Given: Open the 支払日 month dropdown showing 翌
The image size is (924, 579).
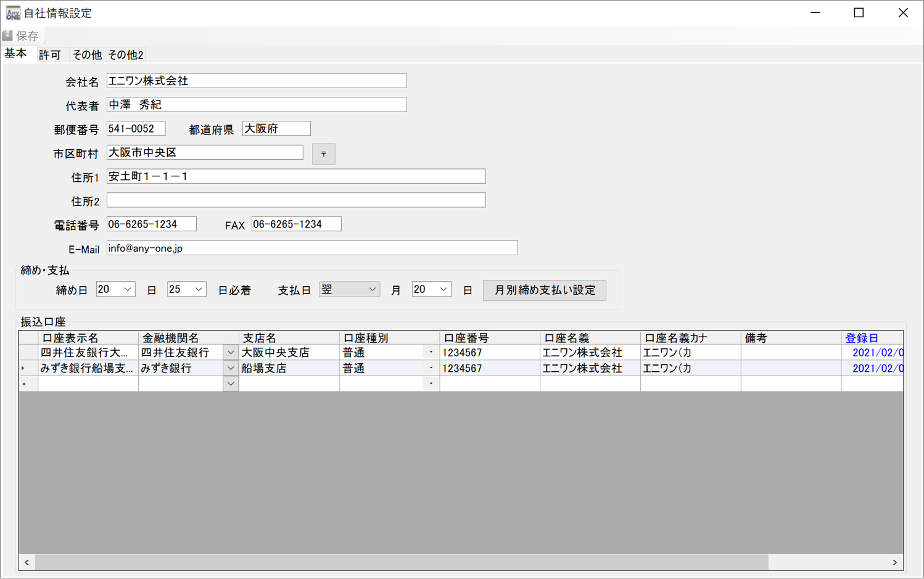Looking at the screenshot, I should [x=372, y=289].
